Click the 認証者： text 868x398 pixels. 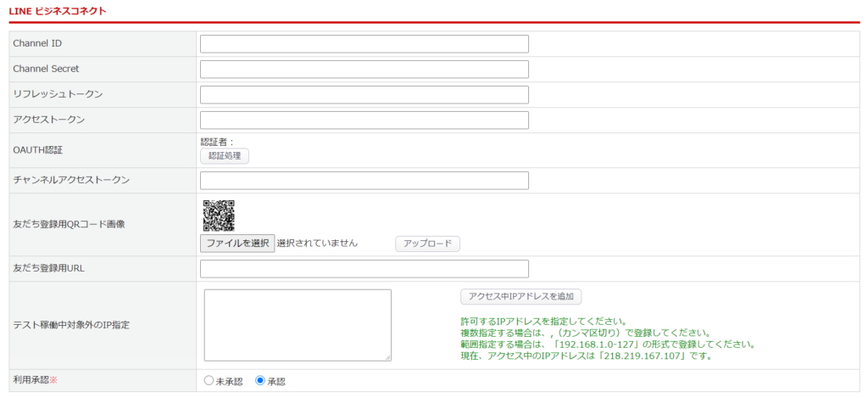pyautogui.click(x=218, y=142)
